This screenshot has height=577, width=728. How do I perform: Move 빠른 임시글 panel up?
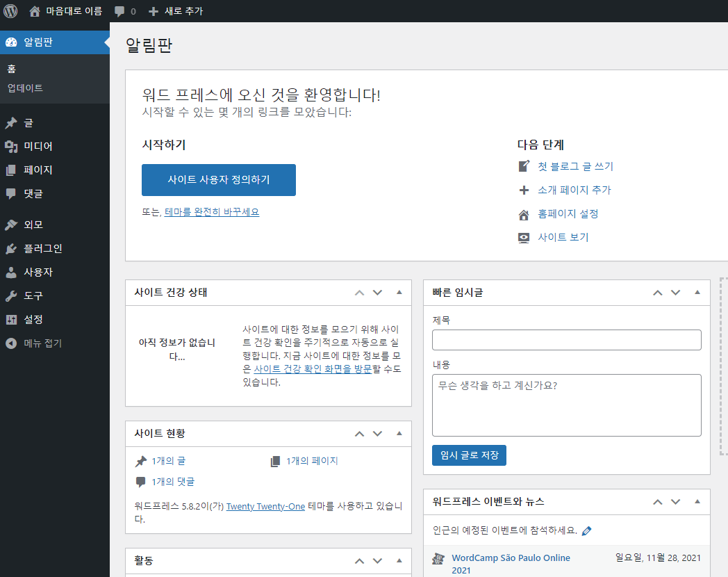657,293
